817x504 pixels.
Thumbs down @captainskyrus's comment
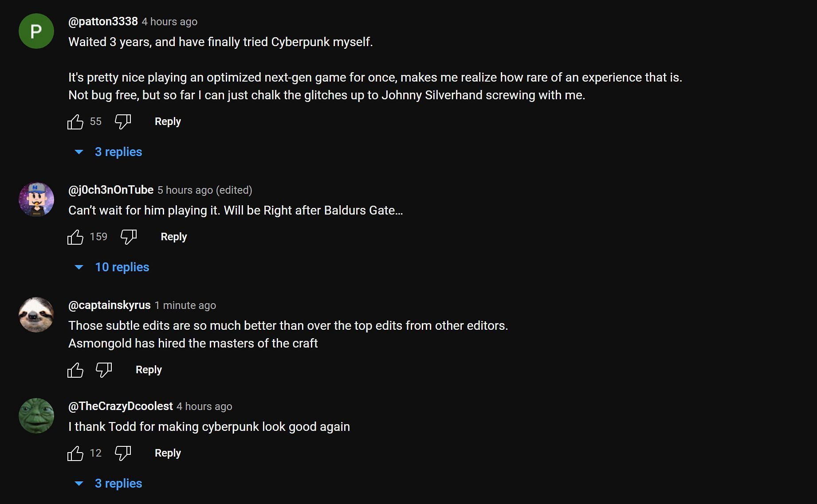pyautogui.click(x=104, y=370)
